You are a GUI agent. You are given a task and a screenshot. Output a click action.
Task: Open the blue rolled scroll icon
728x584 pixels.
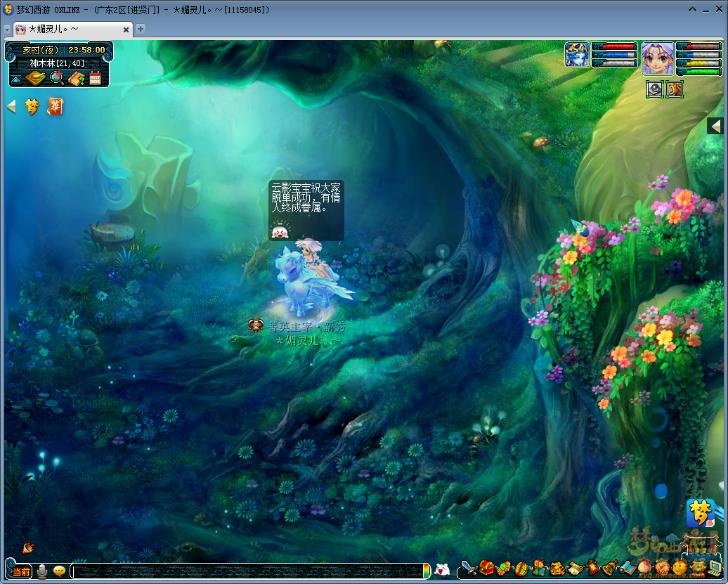point(628,568)
